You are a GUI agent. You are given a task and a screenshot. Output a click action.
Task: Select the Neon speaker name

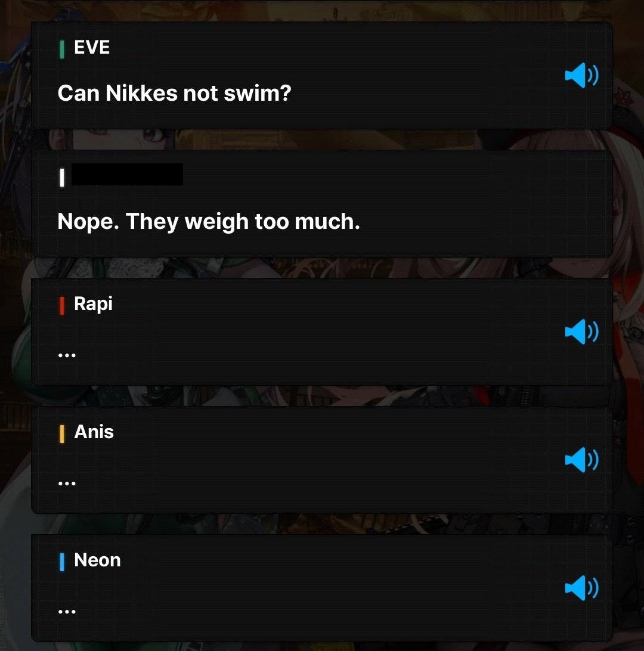pyautogui.click(x=97, y=560)
